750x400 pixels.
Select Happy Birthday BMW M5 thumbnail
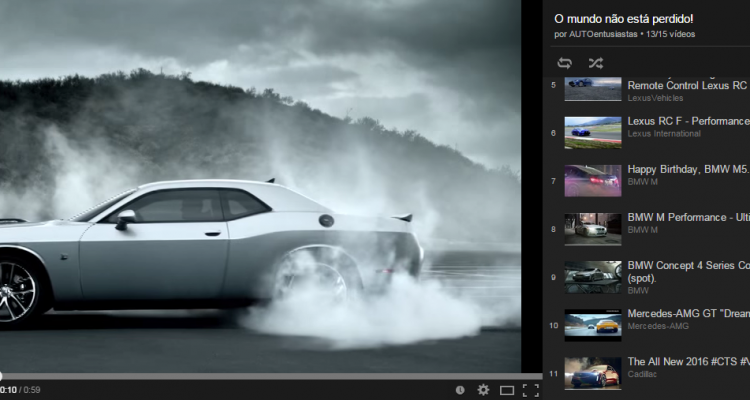pyautogui.click(x=592, y=180)
